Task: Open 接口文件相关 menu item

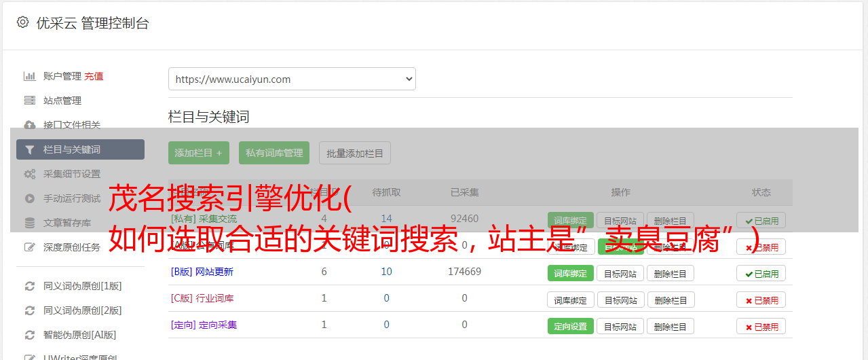Action: click(72, 125)
